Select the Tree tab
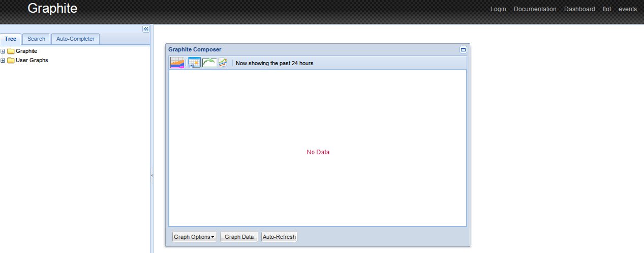644x253 pixels. point(11,39)
